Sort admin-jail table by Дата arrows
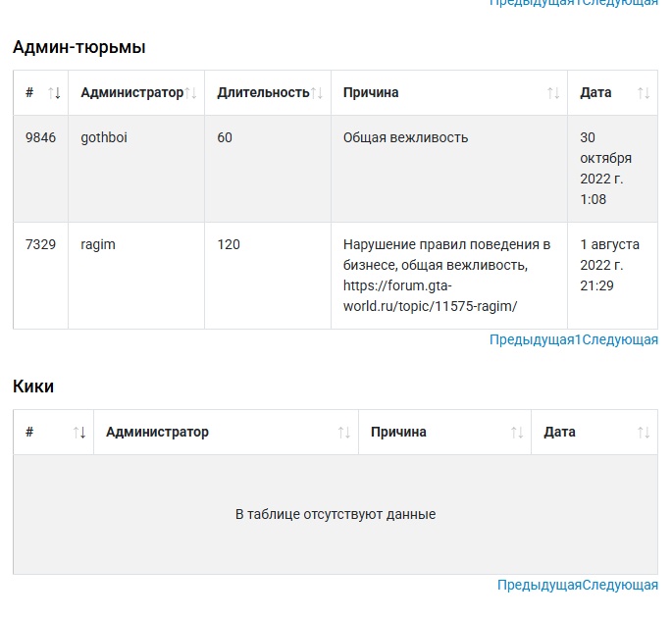 pos(644,93)
